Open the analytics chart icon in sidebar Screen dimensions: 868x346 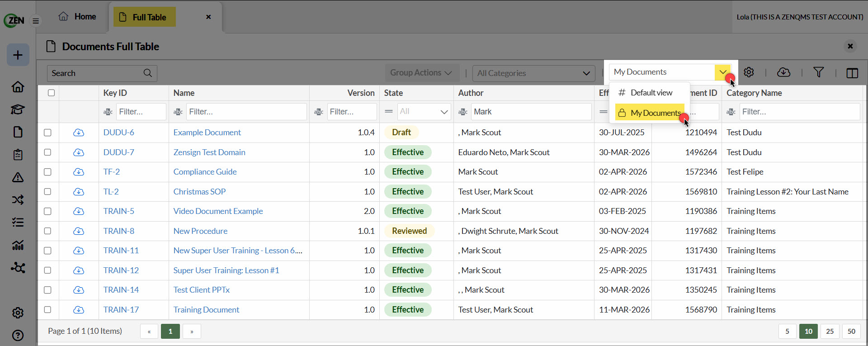(18, 245)
